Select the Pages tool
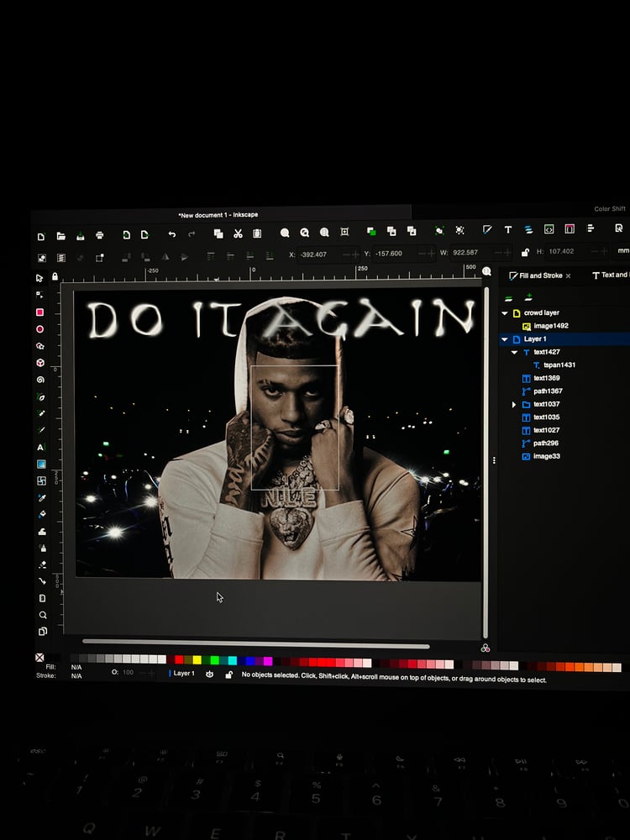 (x=43, y=632)
